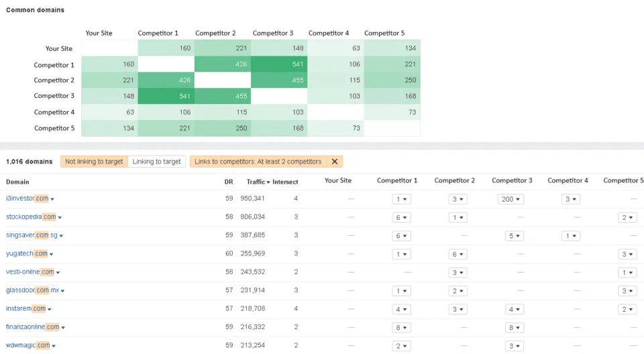
Task: Click matrix cell 541 in Competitor 1 row
Action: (279, 64)
